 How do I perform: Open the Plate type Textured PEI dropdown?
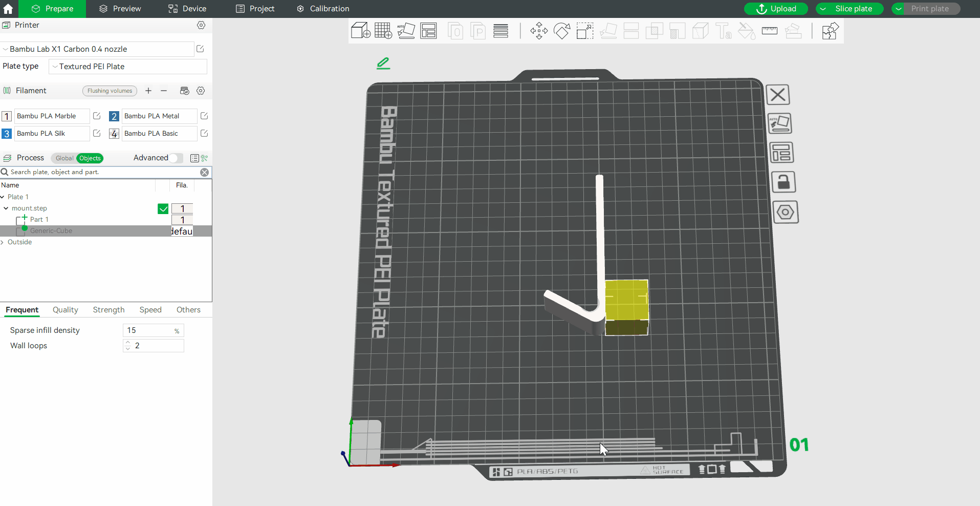click(x=128, y=67)
